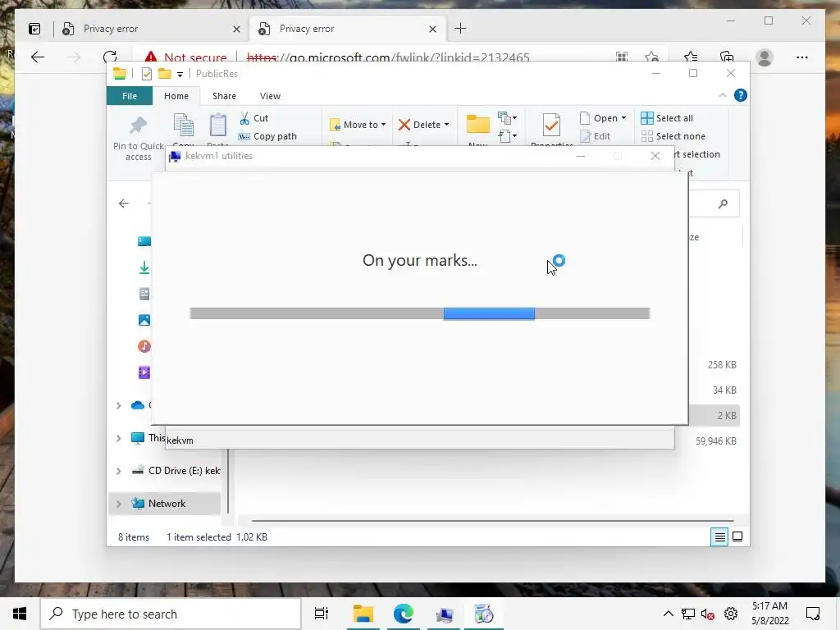Select the Downloads quick access icon
This screenshot has width=840, height=630.
click(x=144, y=267)
